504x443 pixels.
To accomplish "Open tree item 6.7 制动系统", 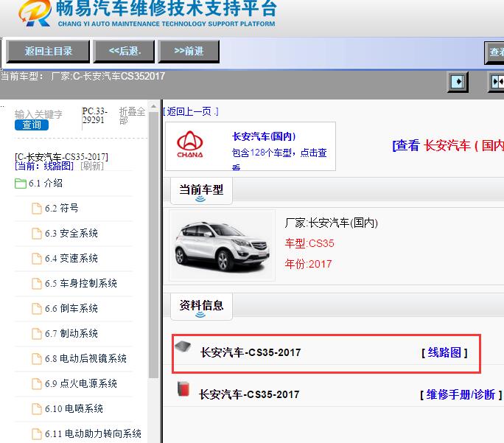I will [71, 334].
